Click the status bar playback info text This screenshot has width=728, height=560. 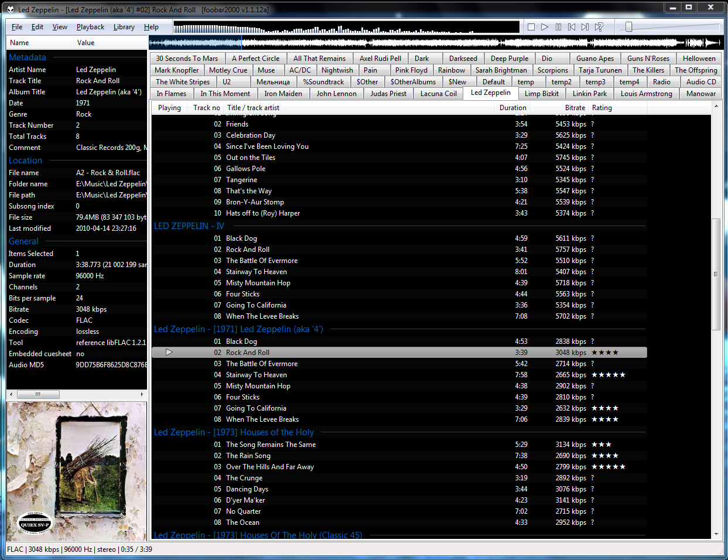[x=80, y=549]
